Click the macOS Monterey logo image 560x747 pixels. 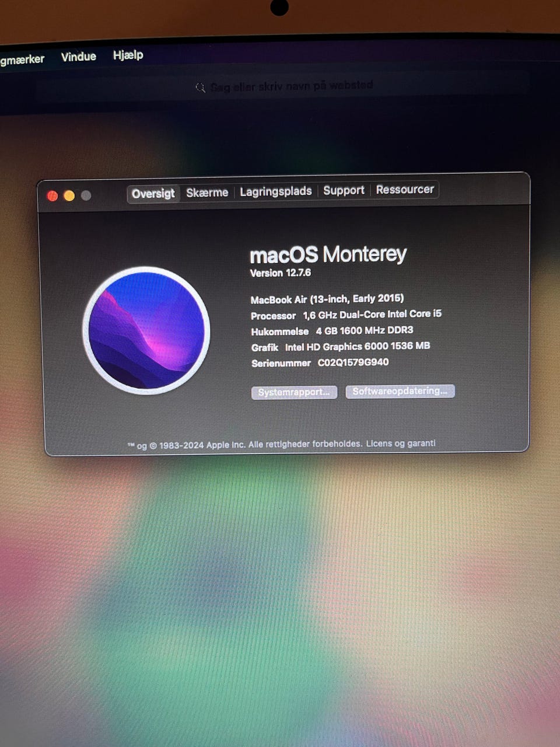(x=146, y=330)
